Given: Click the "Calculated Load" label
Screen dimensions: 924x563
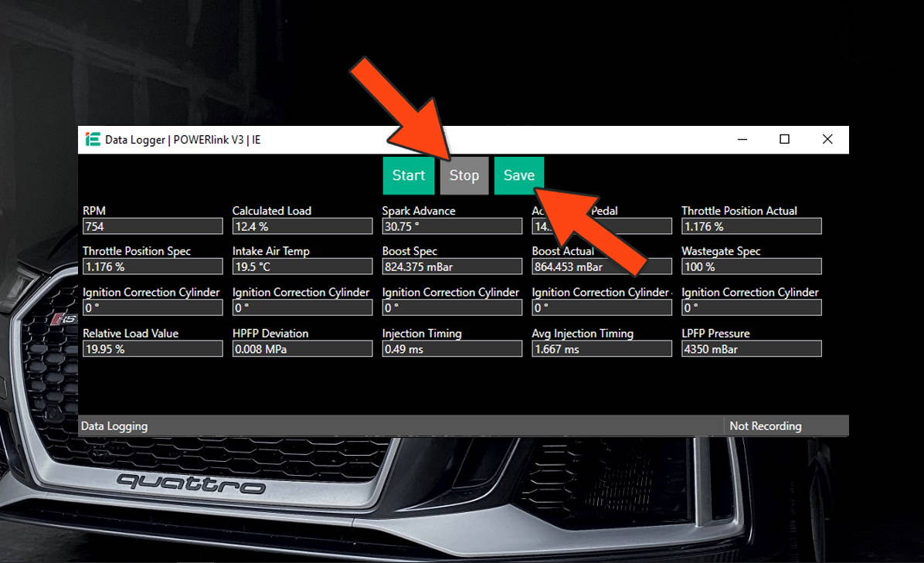Looking at the screenshot, I should coord(272,211).
